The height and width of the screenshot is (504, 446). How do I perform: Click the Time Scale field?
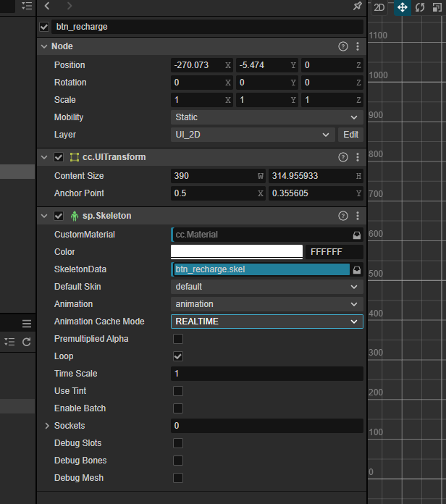pyautogui.click(x=267, y=374)
